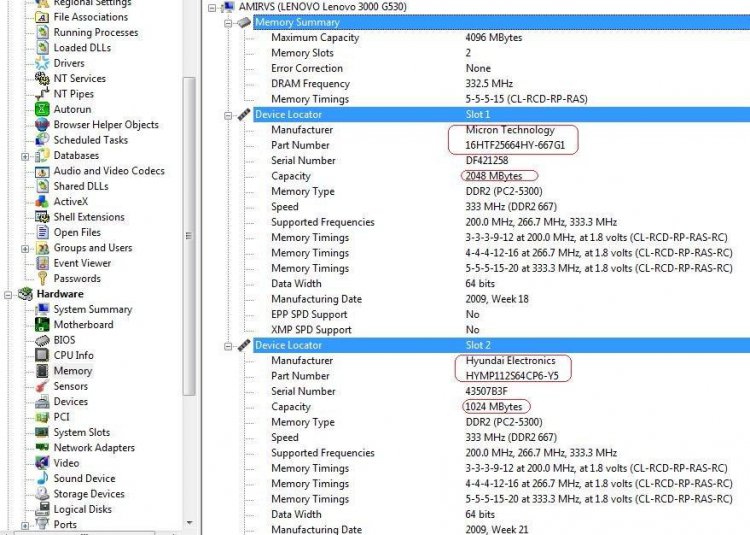Click the Running Processes icon
Image resolution: width=750 pixels, height=535 pixels.
pos(42,33)
